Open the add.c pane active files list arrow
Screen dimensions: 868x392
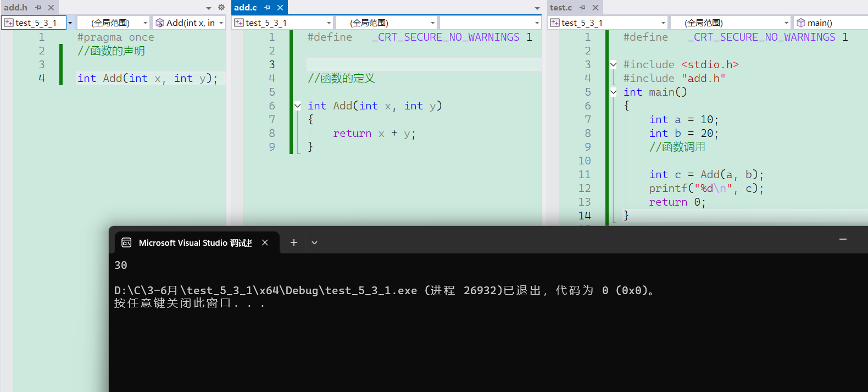pyautogui.click(x=537, y=8)
